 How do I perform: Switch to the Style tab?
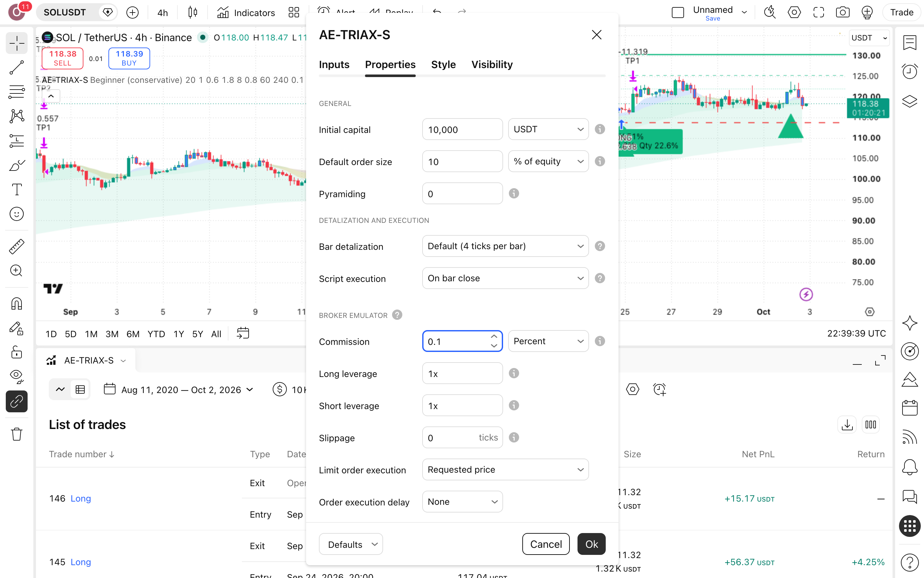point(443,65)
